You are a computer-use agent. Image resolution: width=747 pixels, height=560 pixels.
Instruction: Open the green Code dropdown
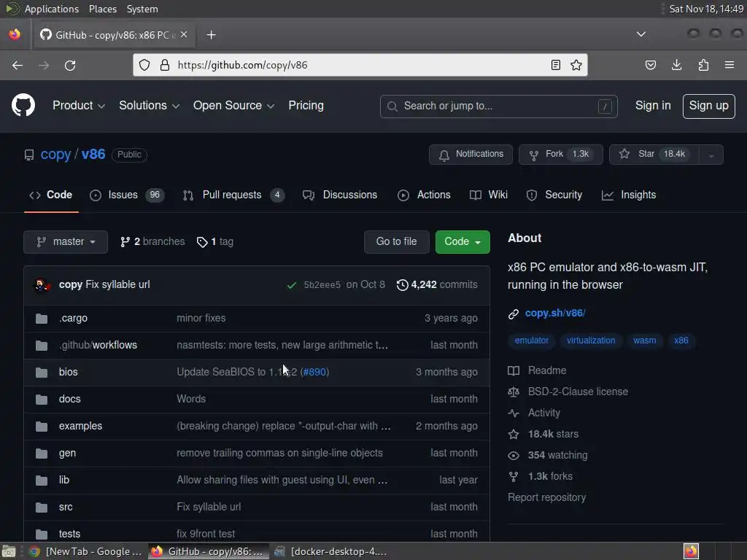462,242
